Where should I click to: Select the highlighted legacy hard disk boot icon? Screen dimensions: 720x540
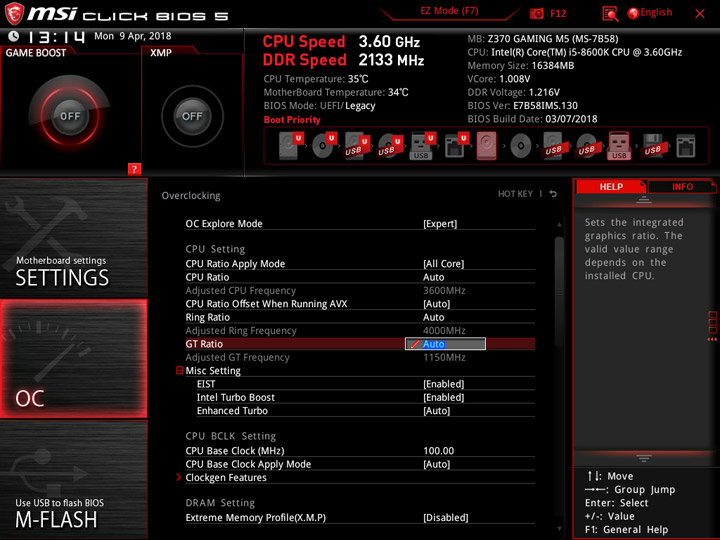(487, 146)
